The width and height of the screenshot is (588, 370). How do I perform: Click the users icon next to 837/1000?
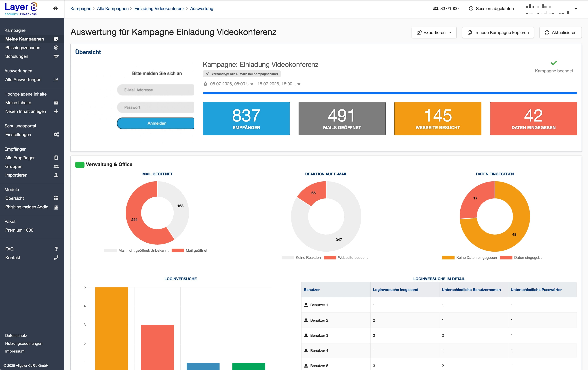tap(436, 9)
